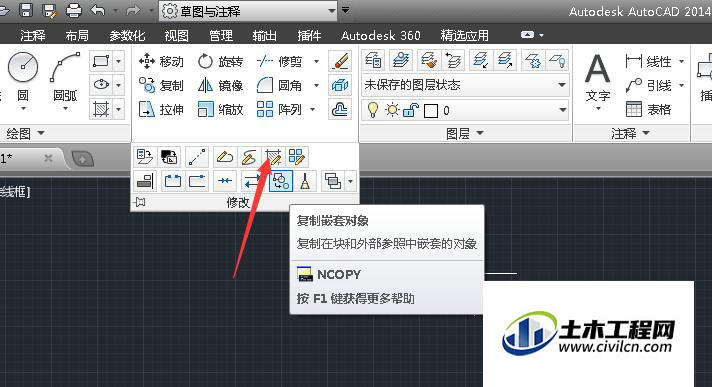
Task: Click the Save As icon
Action: [49, 10]
